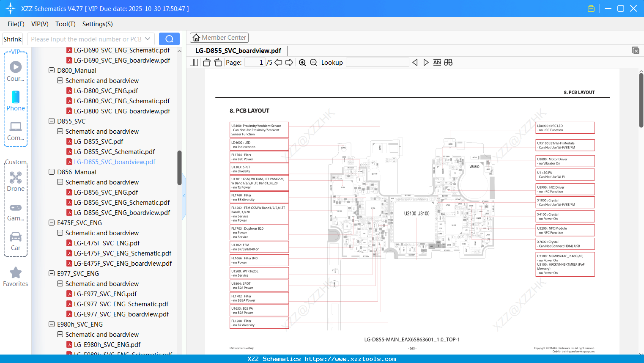This screenshot has width=644, height=363.
Task: Start a search with the magnifier button
Action: (x=169, y=38)
